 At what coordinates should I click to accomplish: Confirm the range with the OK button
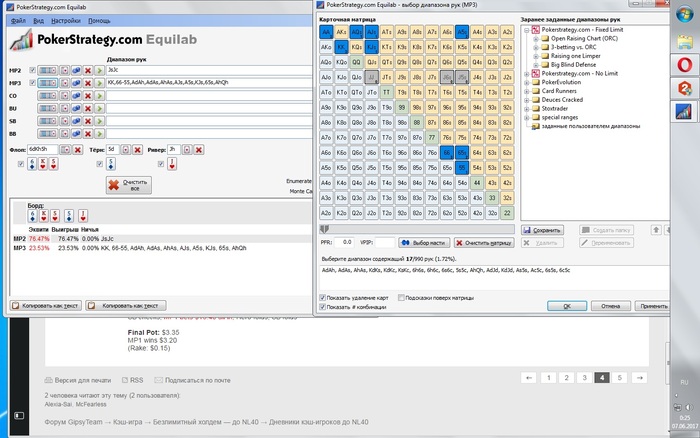[567, 306]
